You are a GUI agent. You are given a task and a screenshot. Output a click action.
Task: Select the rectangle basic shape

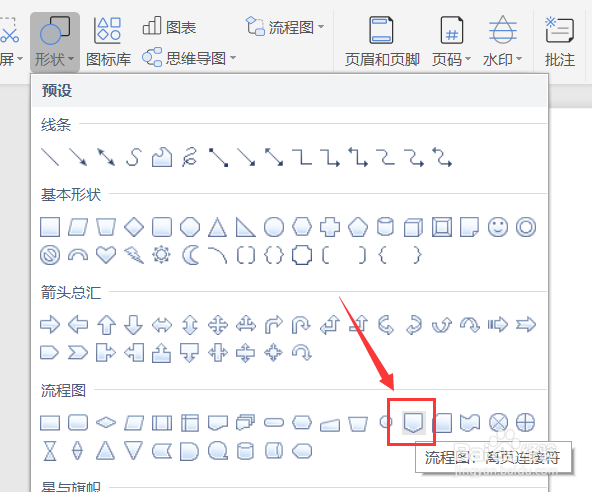50,227
